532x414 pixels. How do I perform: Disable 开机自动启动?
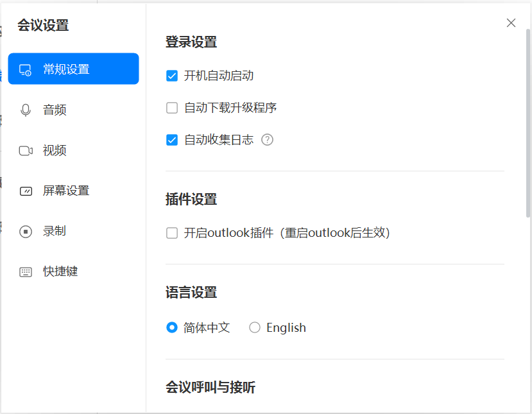pyautogui.click(x=172, y=76)
